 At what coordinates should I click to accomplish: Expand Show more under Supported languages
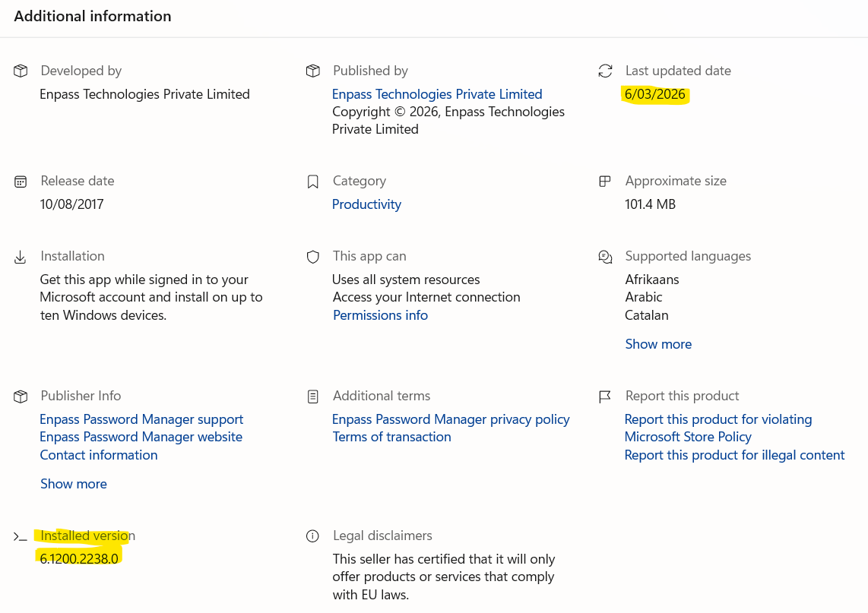coord(657,344)
